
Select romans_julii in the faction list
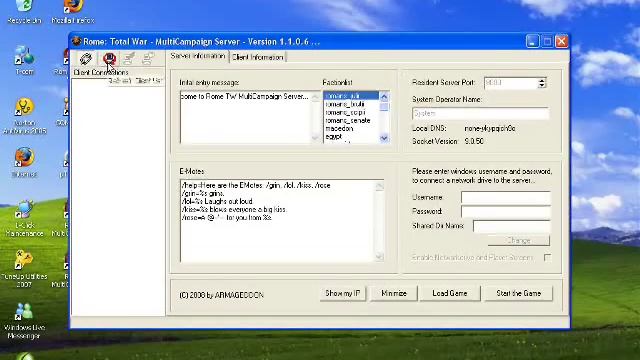coord(351,96)
